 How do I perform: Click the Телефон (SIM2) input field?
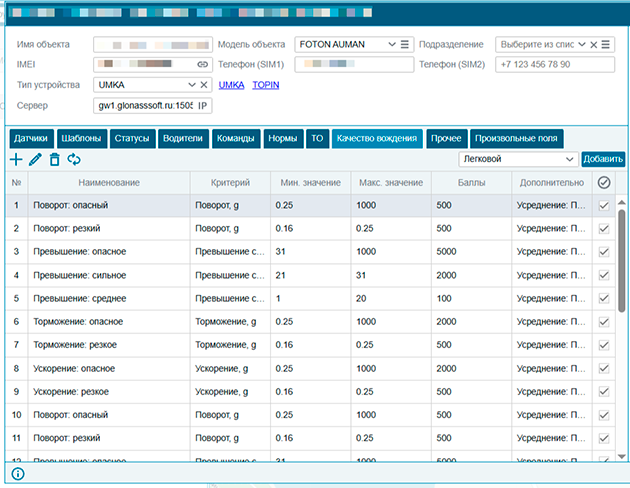tap(555, 65)
